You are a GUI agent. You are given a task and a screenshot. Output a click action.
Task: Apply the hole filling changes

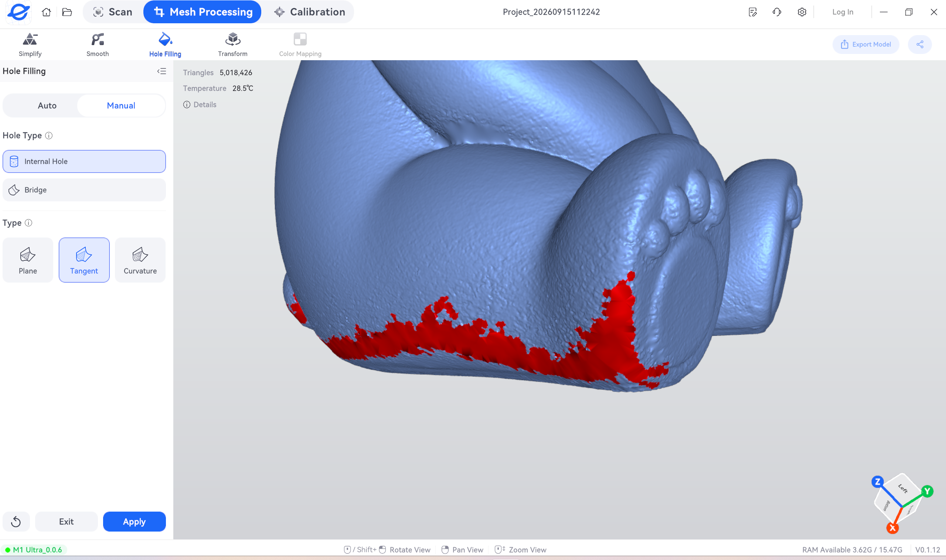pyautogui.click(x=135, y=522)
